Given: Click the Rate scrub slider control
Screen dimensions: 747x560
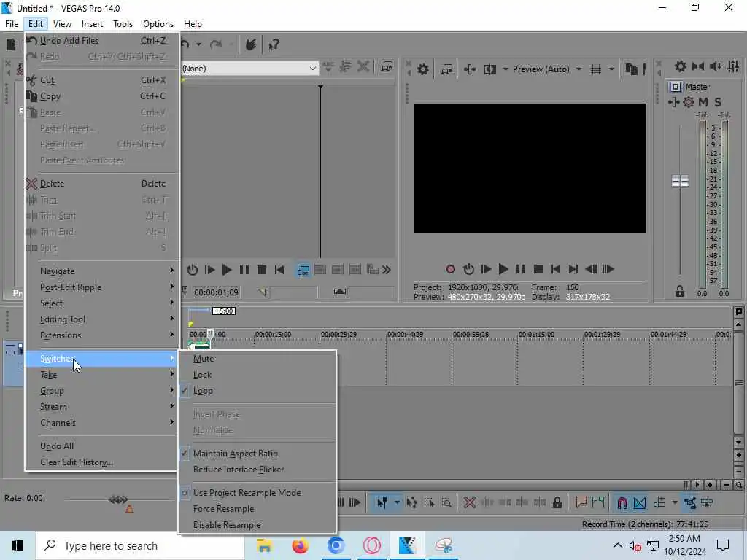Looking at the screenshot, I should coord(118,499).
